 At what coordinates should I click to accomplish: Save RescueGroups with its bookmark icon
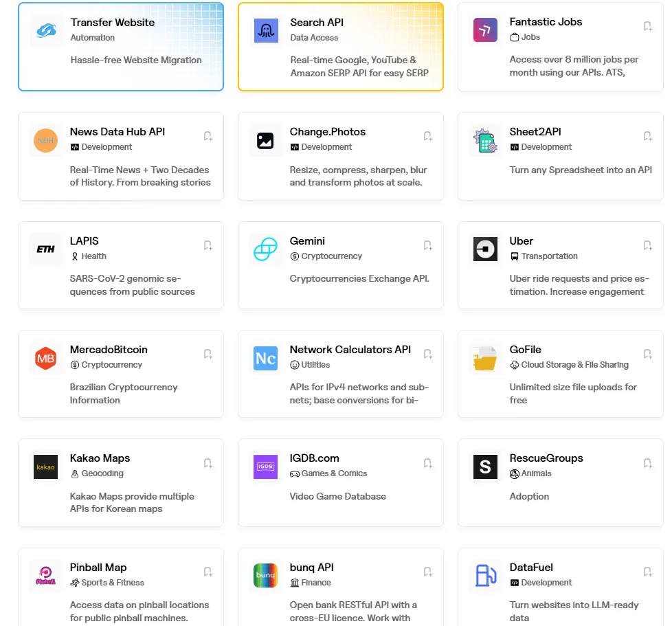click(x=647, y=463)
